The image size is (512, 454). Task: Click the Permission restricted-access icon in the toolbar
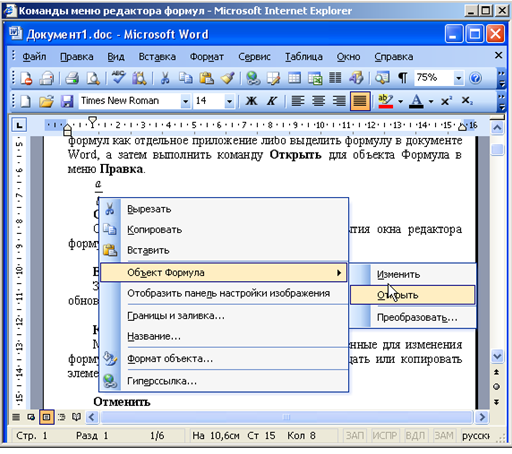26,78
